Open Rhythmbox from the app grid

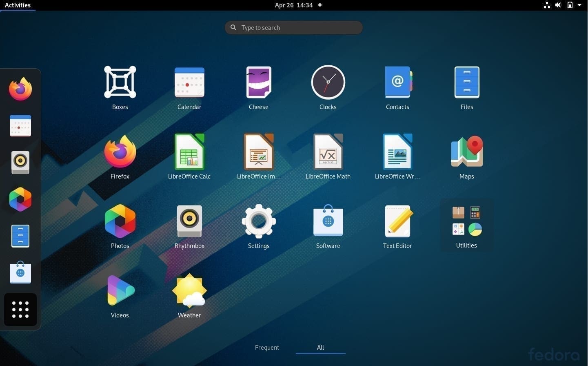[x=189, y=221]
